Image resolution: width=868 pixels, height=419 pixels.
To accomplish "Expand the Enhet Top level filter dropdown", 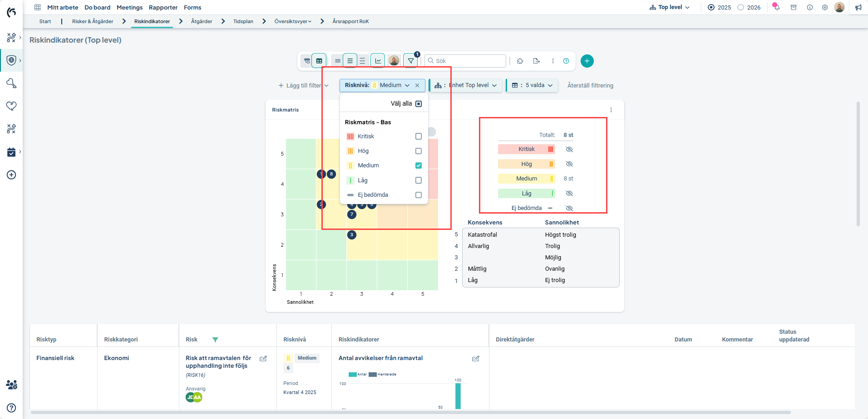I will pos(466,85).
